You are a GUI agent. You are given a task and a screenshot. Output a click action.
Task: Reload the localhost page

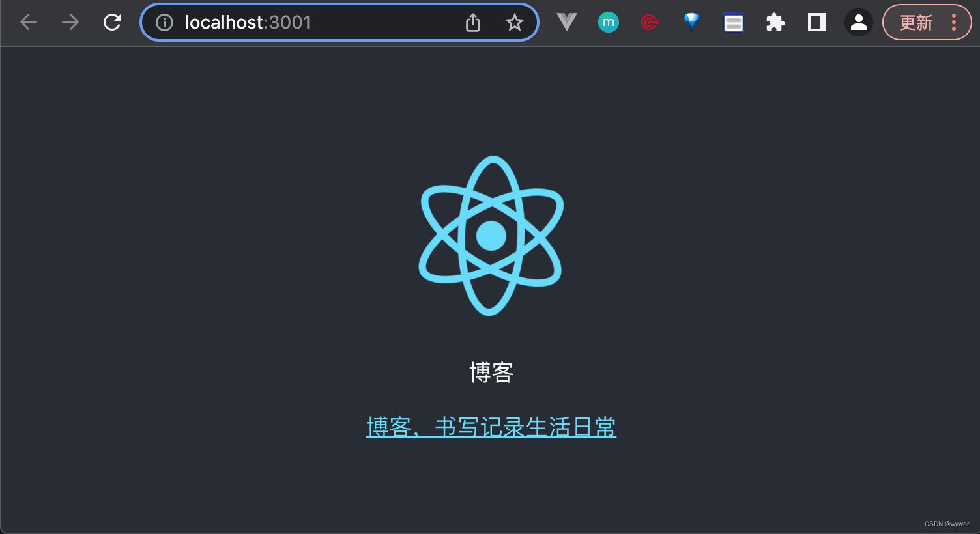coord(112,22)
